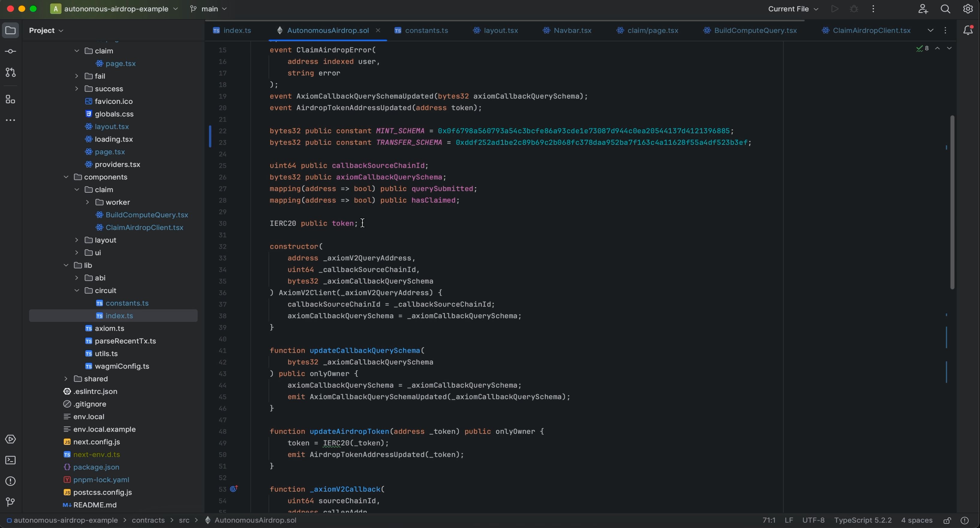Open Code With Me icon
Image resolution: width=980 pixels, height=528 pixels.
(x=923, y=9)
